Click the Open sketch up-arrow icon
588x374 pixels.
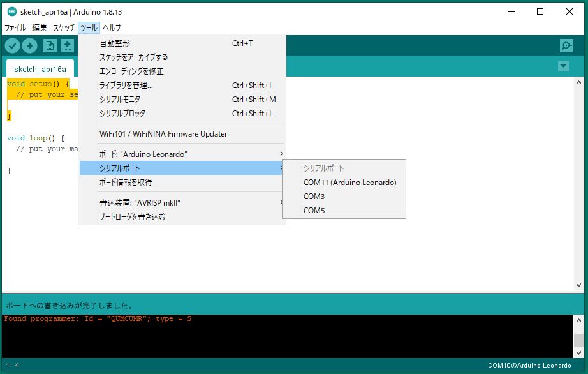pos(67,46)
